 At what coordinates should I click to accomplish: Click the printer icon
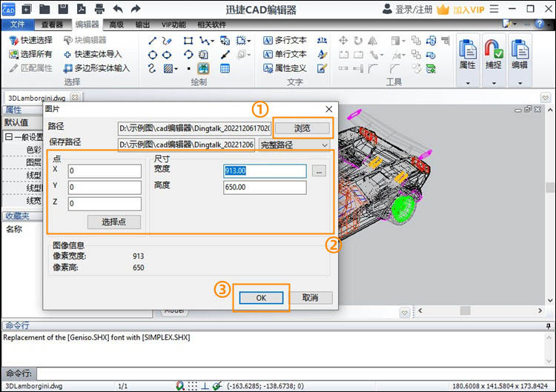99,8
